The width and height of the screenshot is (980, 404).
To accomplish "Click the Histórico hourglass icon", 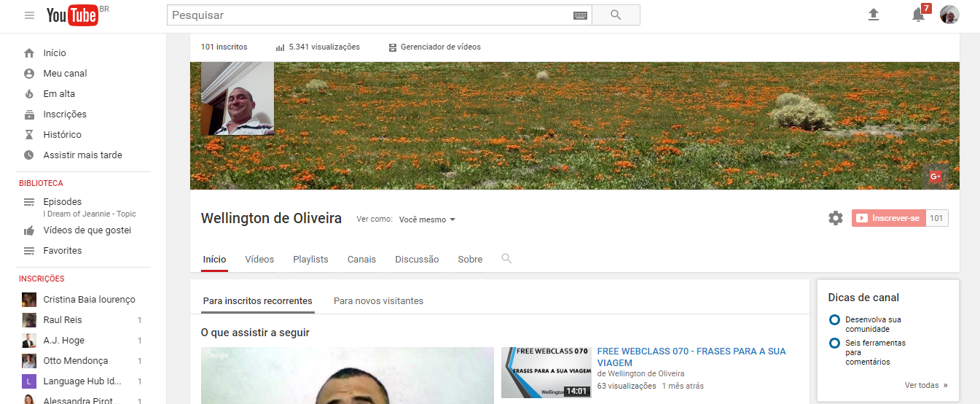I will tap(29, 135).
